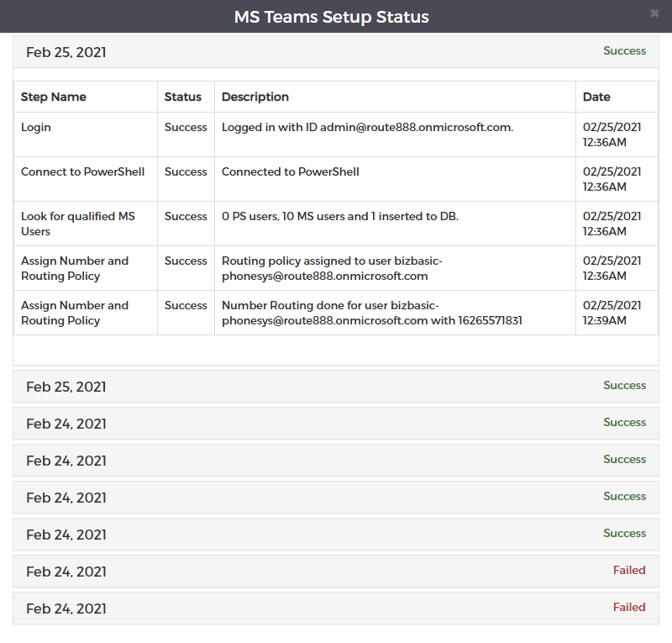Expand the second Feb 24, 2021 entry
The width and height of the screenshot is (672, 643).
click(x=335, y=461)
